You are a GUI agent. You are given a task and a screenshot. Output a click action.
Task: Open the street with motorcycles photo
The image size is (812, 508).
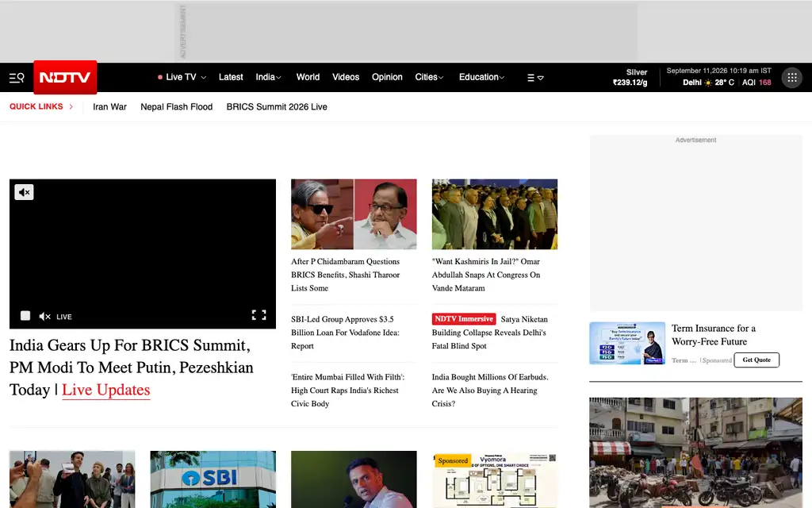pyautogui.click(x=695, y=452)
